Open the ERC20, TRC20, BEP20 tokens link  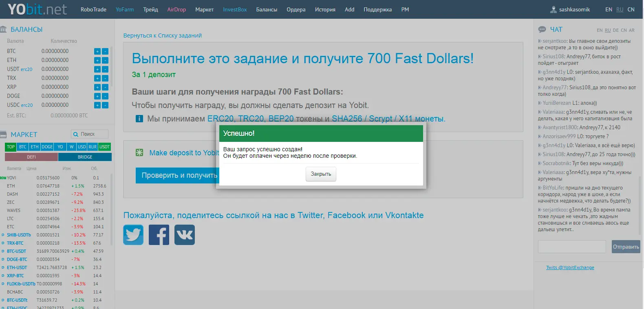coord(251,119)
